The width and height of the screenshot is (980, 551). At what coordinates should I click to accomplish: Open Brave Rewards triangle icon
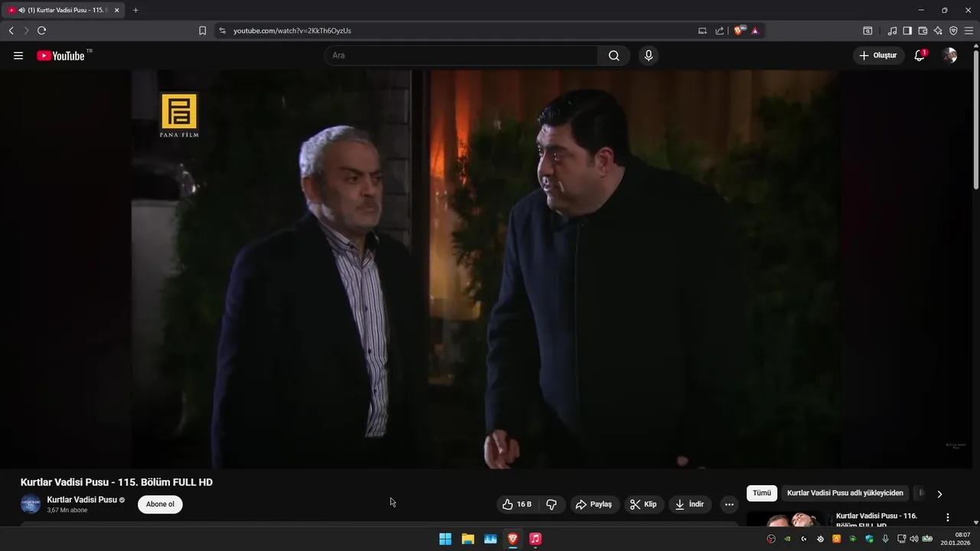click(755, 31)
